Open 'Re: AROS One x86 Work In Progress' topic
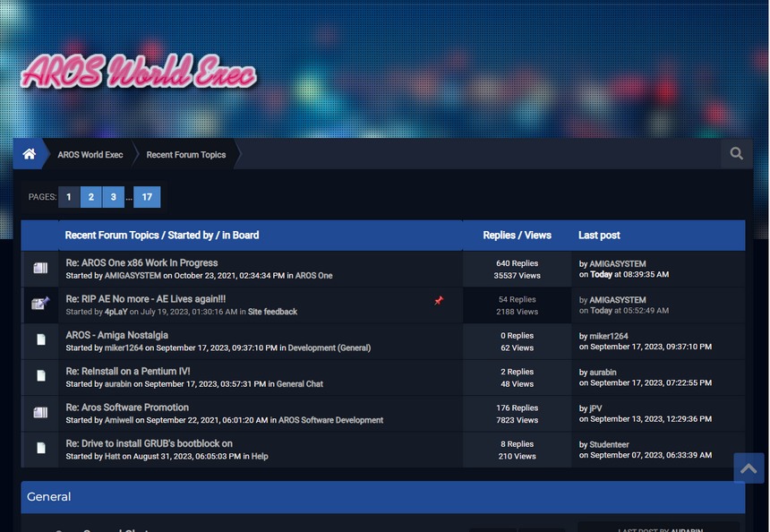Image resolution: width=770 pixels, height=532 pixels. point(141,263)
